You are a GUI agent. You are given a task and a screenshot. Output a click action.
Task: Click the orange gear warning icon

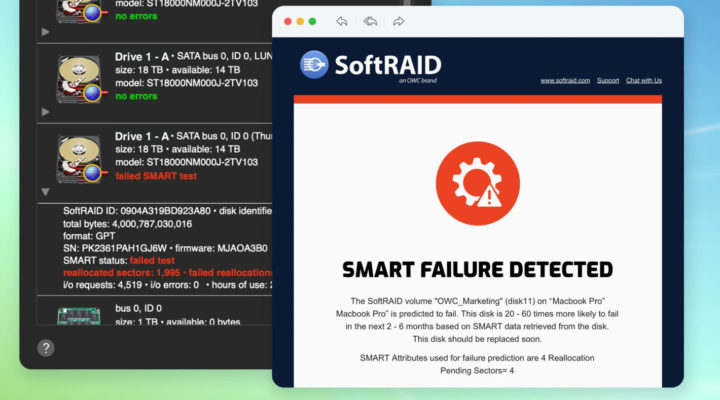pyautogui.click(x=478, y=183)
